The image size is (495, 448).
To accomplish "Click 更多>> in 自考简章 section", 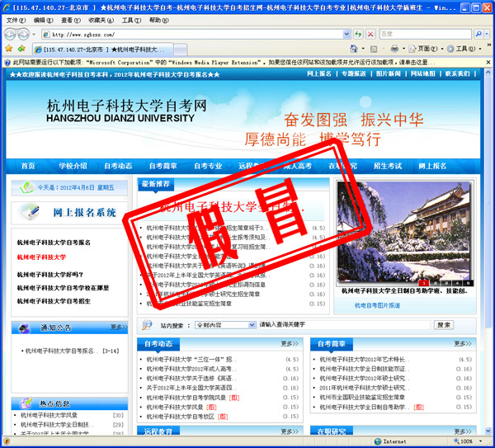I will tap(463, 343).
